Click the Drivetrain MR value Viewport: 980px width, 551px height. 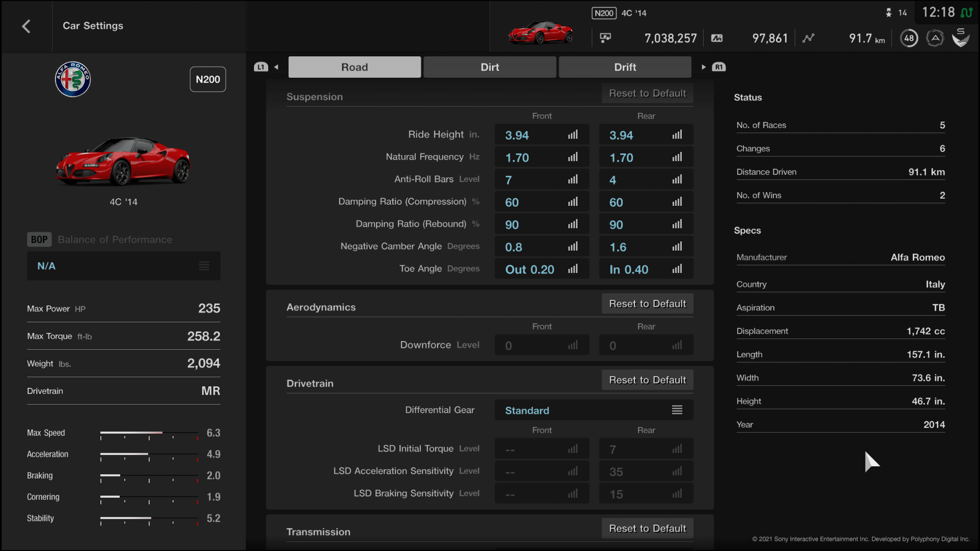(210, 391)
